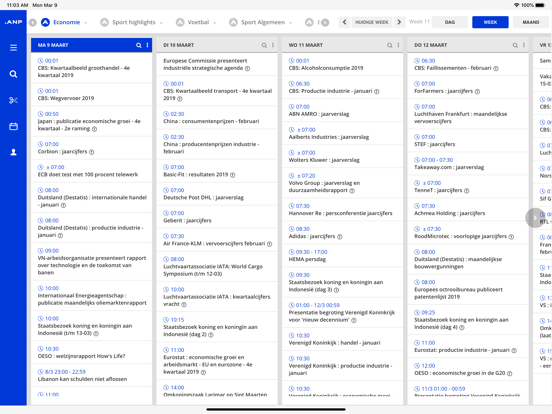Show info for Basic-Fit resultaten 2019
552x414 pixels.
coord(233,175)
